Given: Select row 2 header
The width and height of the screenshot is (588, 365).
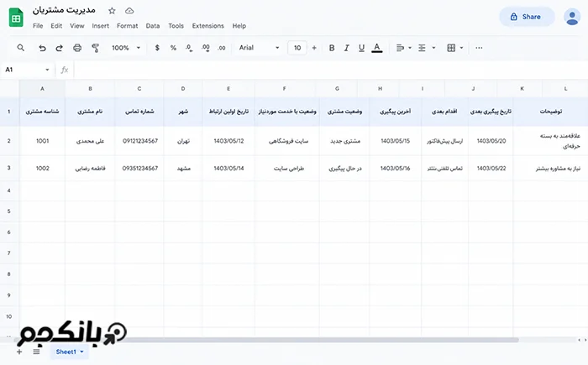Looking at the screenshot, I should pos(9,141).
